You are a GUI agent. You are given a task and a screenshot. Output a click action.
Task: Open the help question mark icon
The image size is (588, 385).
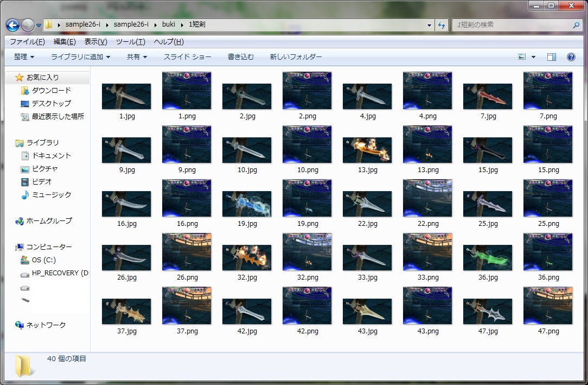point(571,57)
